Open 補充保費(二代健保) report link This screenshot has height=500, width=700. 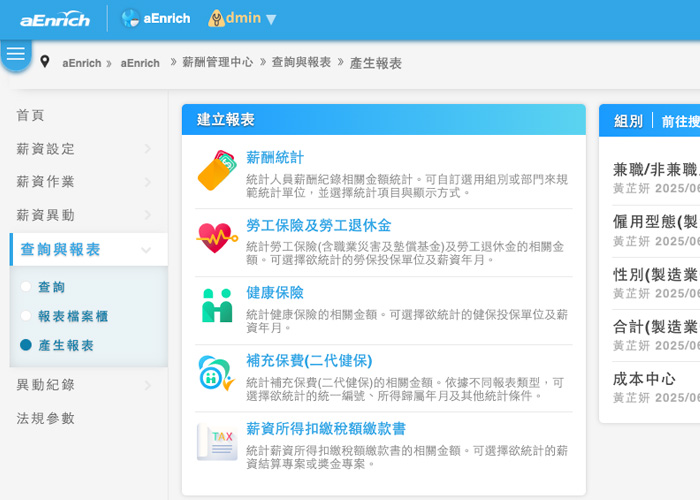[x=309, y=361]
